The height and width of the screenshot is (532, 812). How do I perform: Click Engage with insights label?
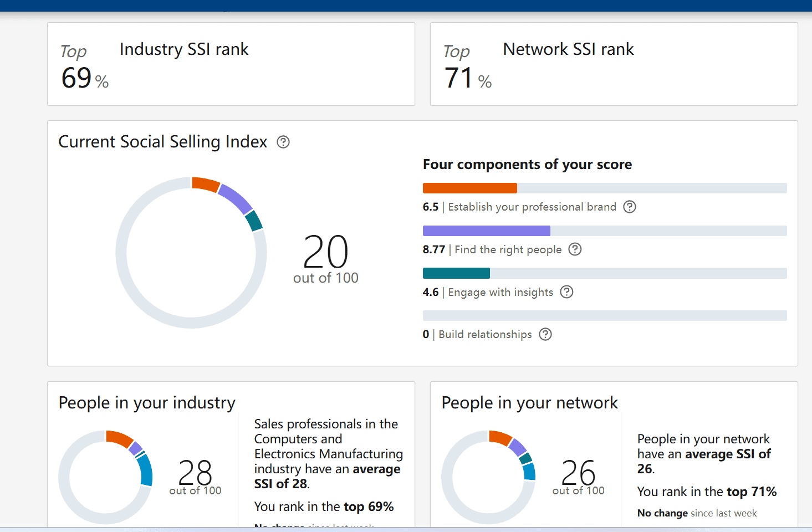coord(501,292)
